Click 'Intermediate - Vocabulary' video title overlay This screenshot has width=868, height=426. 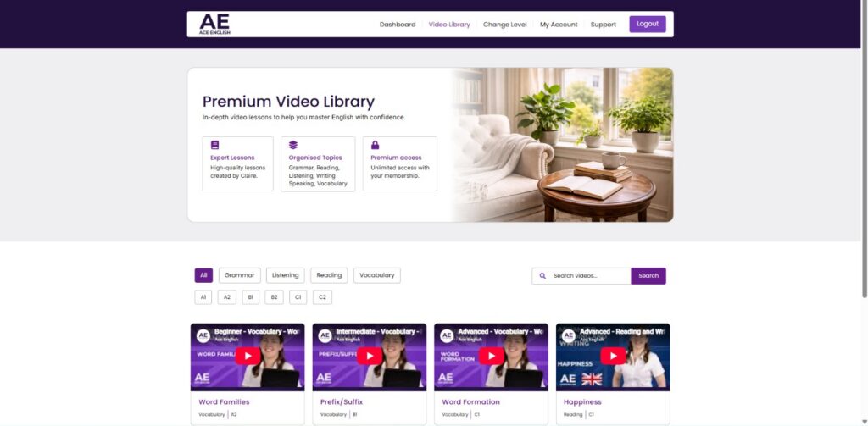pyautogui.click(x=379, y=331)
